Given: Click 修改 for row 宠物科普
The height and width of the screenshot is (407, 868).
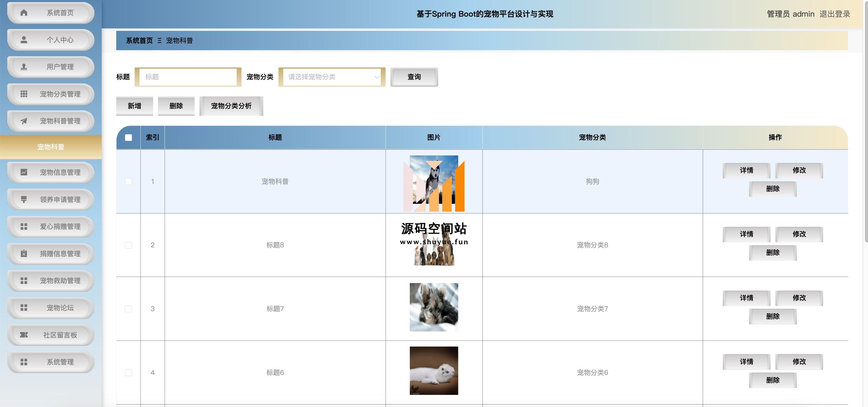Looking at the screenshot, I should (799, 171).
